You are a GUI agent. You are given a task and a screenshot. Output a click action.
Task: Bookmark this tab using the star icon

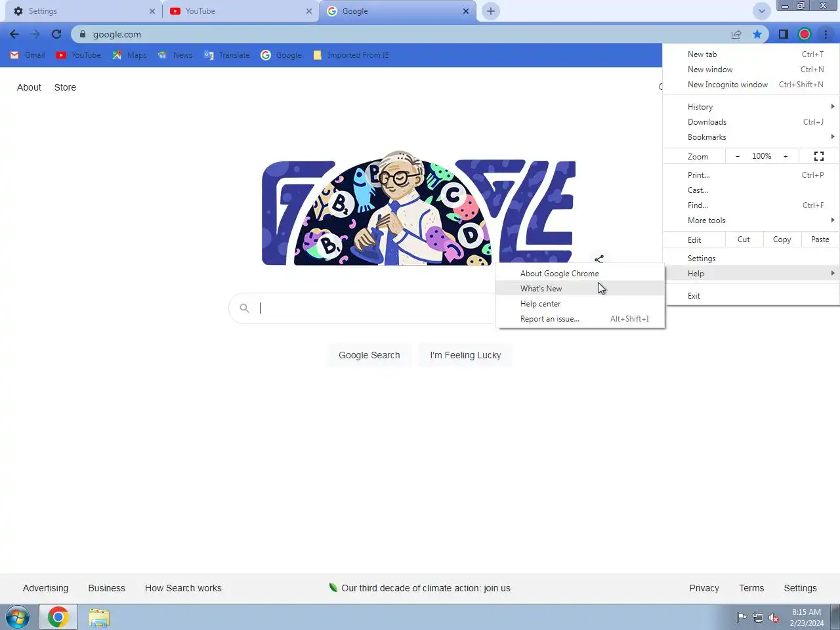pyautogui.click(x=757, y=34)
